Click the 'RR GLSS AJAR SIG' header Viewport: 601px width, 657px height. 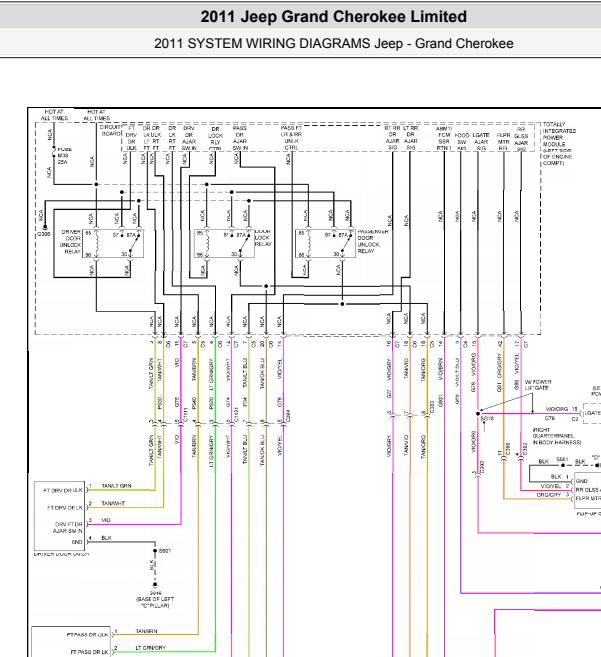521,139
